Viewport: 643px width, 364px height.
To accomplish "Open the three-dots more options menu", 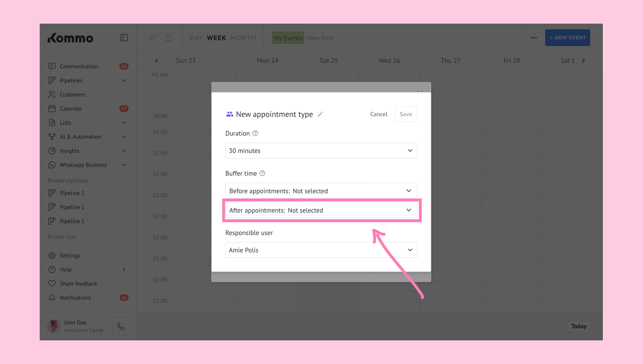I will (x=534, y=38).
